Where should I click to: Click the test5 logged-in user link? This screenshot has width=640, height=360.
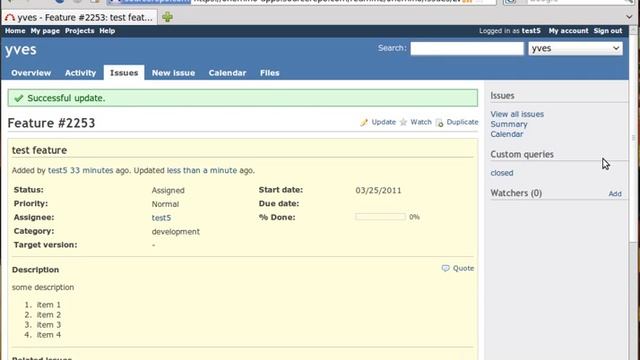(531, 31)
